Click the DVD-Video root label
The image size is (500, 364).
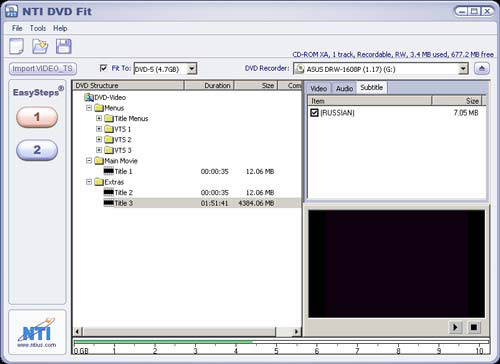(x=110, y=97)
